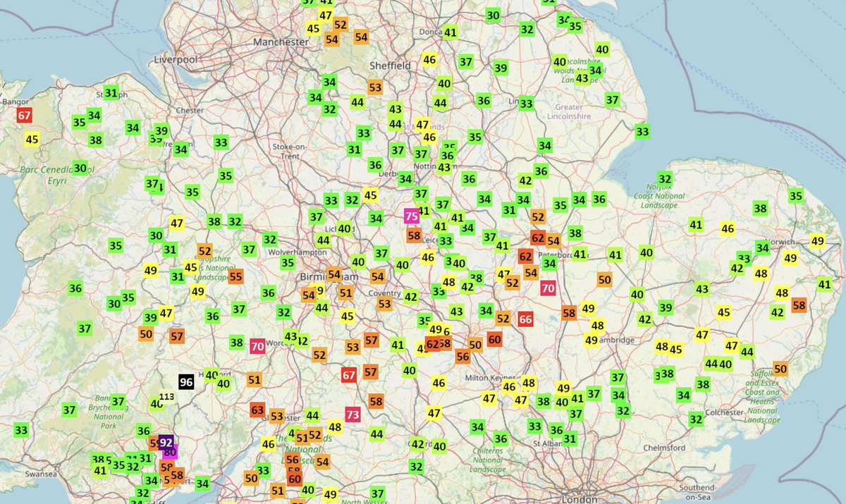Click the Chester town label
Viewport: 846px width, 504px height.
point(190,110)
